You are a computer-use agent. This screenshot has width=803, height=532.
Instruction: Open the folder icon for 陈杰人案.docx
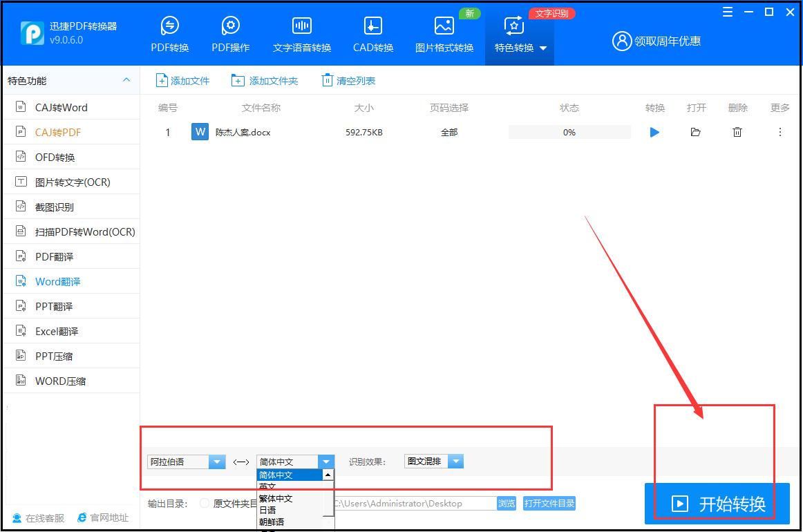tap(696, 132)
